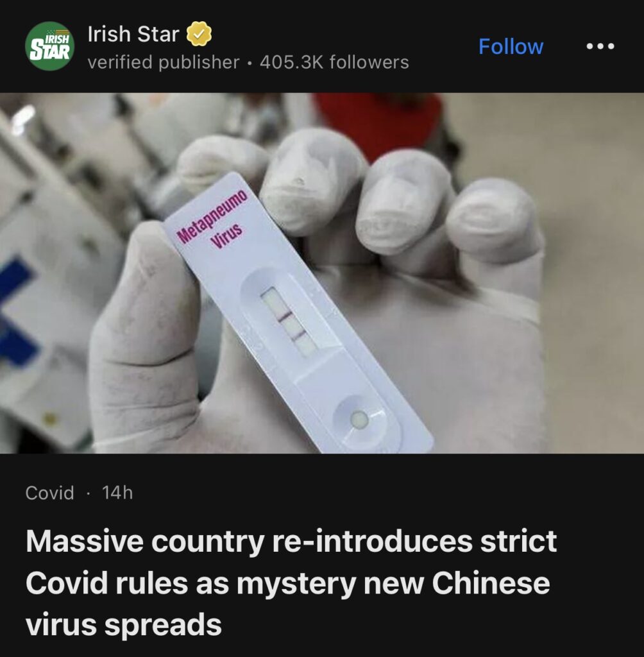Tap the gold verified checkmark badge
Screen dimensions: 644x657
[x=199, y=34]
